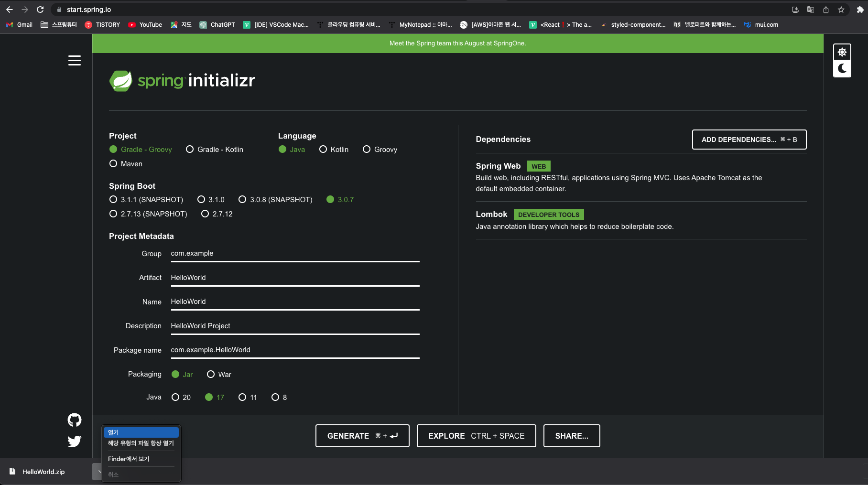The height and width of the screenshot is (485, 868).
Task: Select Gradle - Kotlin project type
Action: (x=215, y=150)
